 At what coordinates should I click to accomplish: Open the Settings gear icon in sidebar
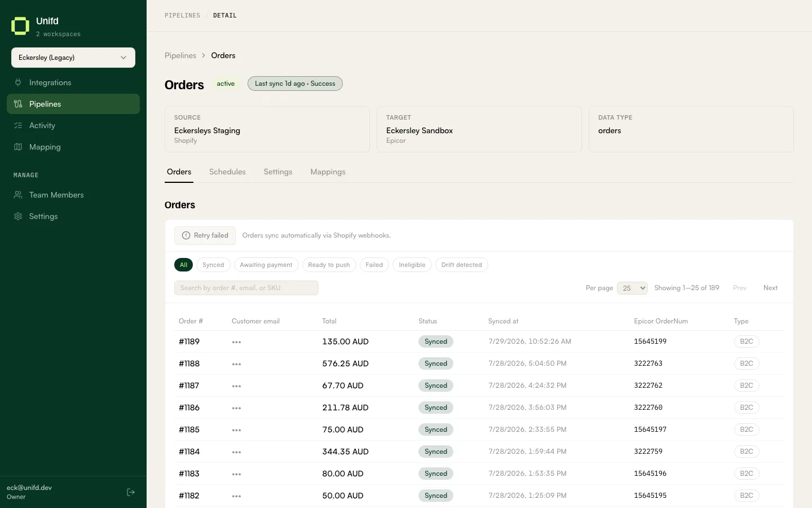pos(18,216)
